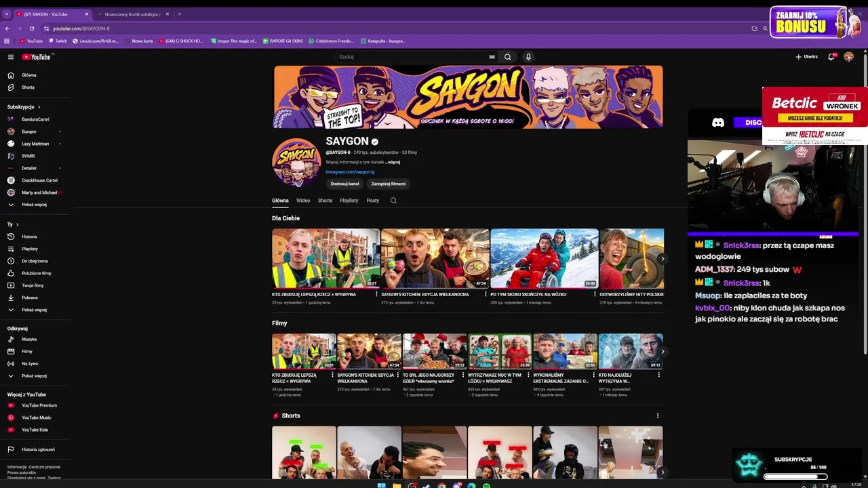Click Dostosuj kanał button
Screen dimensions: 868x488
[x=344, y=184]
